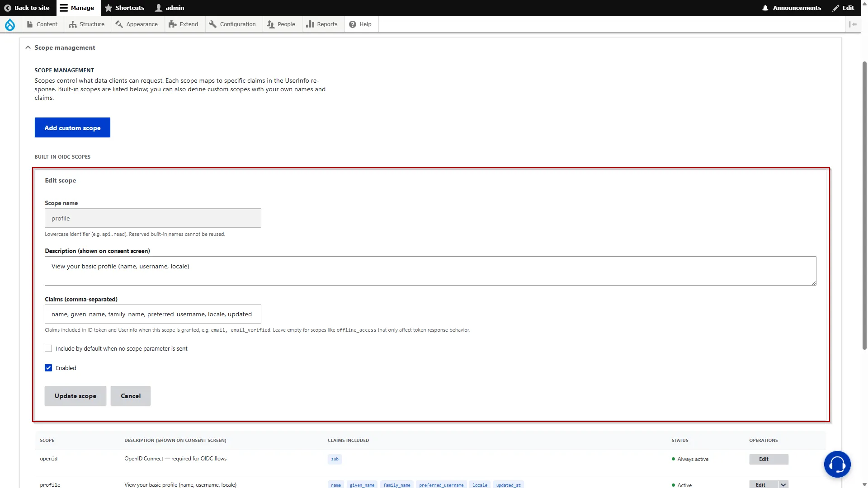
Task: Click the description textarea resize handle
Action: (x=814, y=283)
